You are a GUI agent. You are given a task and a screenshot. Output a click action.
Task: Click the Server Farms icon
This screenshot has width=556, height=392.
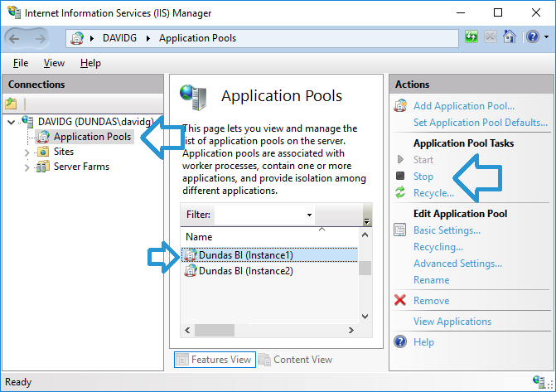pos(43,166)
